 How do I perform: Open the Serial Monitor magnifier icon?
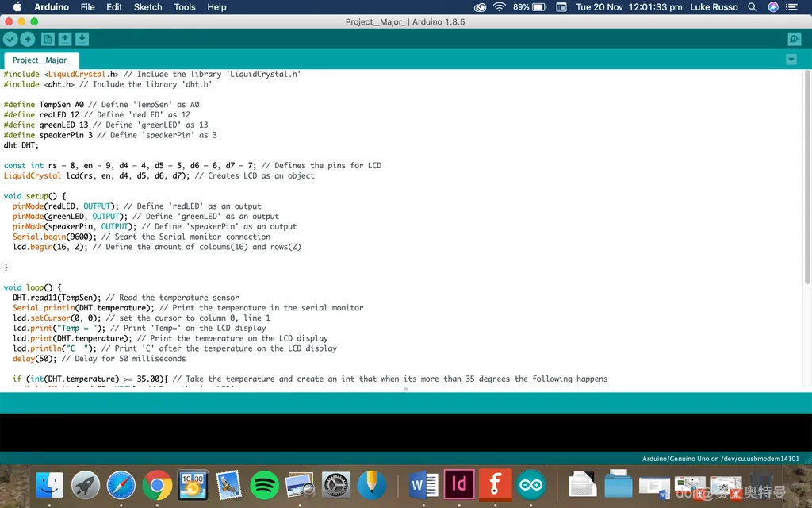point(794,39)
